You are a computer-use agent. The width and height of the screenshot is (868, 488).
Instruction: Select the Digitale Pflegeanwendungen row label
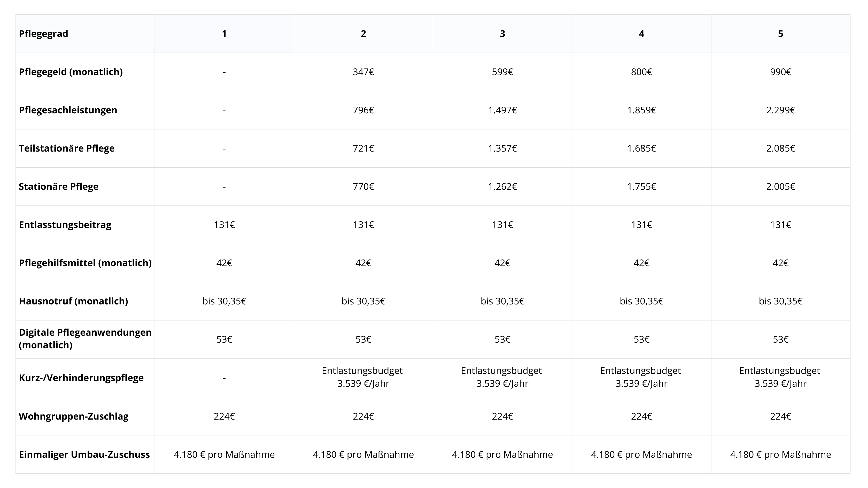[85, 339]
